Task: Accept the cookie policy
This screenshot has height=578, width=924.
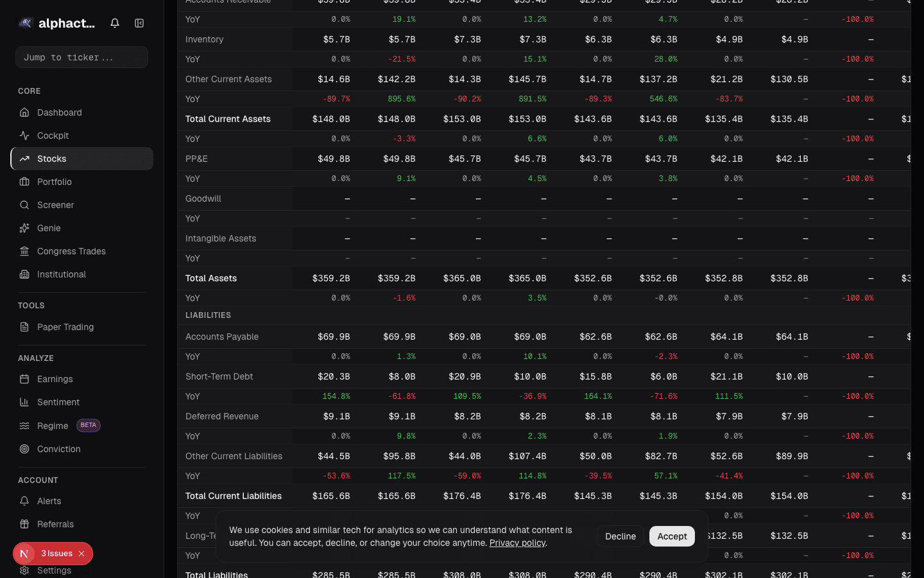Action: (672, 536)
